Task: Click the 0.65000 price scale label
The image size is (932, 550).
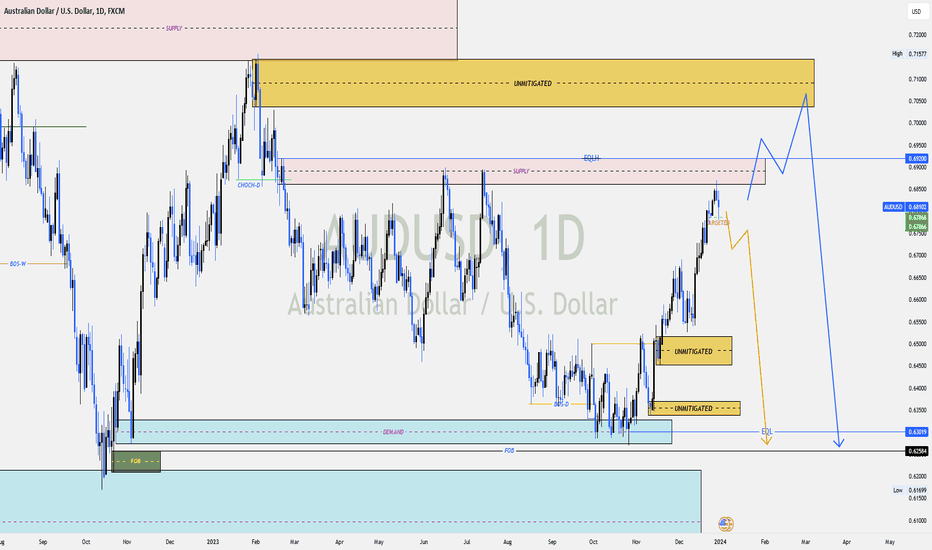Action: point(917,344)
